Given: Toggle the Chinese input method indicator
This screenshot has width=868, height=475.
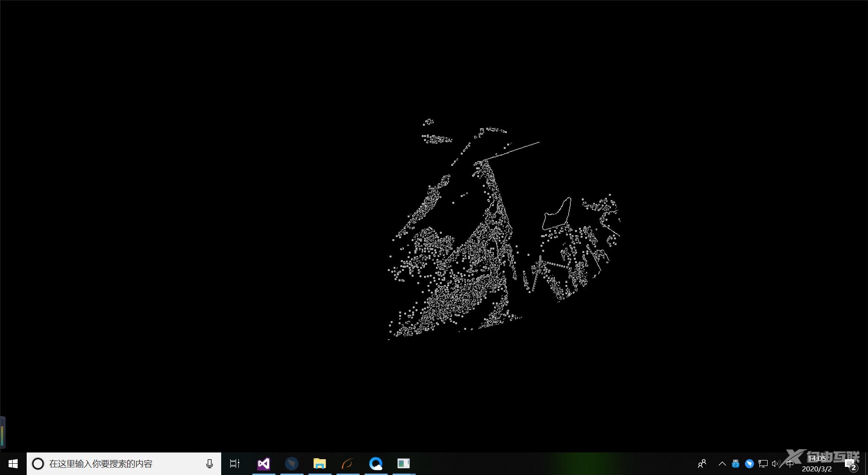Looking at the screenshot, I should tap(790, 464).
